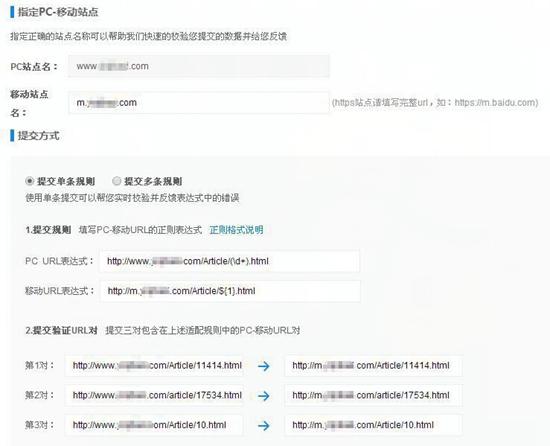
Task: Click the PC URL表达式 input field
Action: (229, 261)
